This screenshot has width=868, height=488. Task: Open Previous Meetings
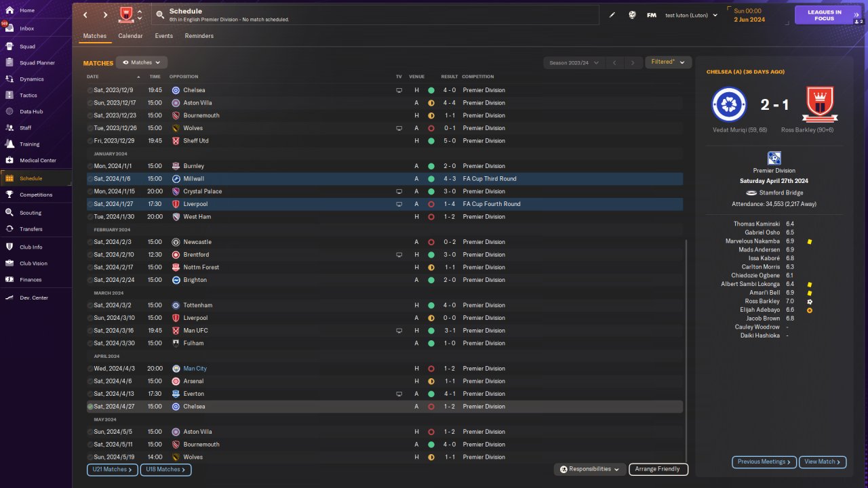point(764,462)
